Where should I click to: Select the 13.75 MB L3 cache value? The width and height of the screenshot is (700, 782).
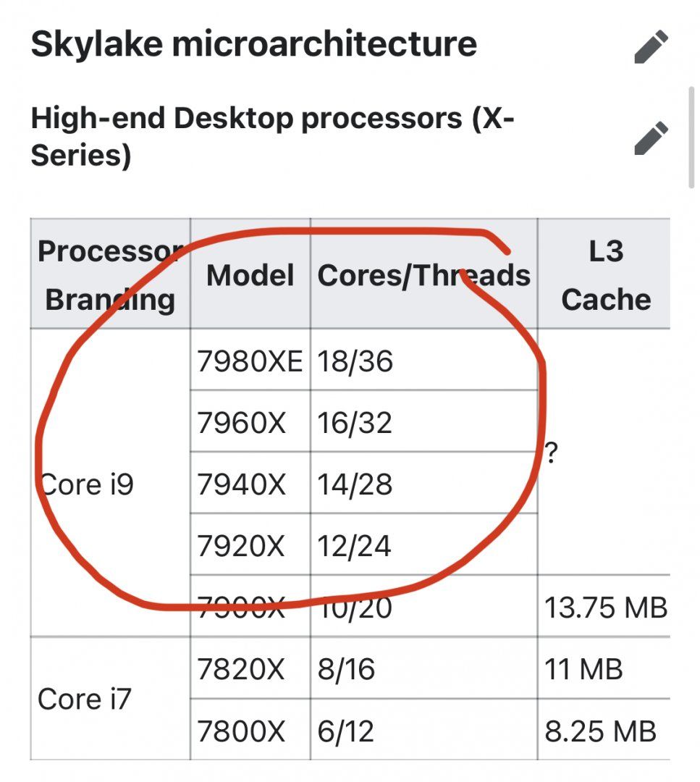click(x=605, y=607)
